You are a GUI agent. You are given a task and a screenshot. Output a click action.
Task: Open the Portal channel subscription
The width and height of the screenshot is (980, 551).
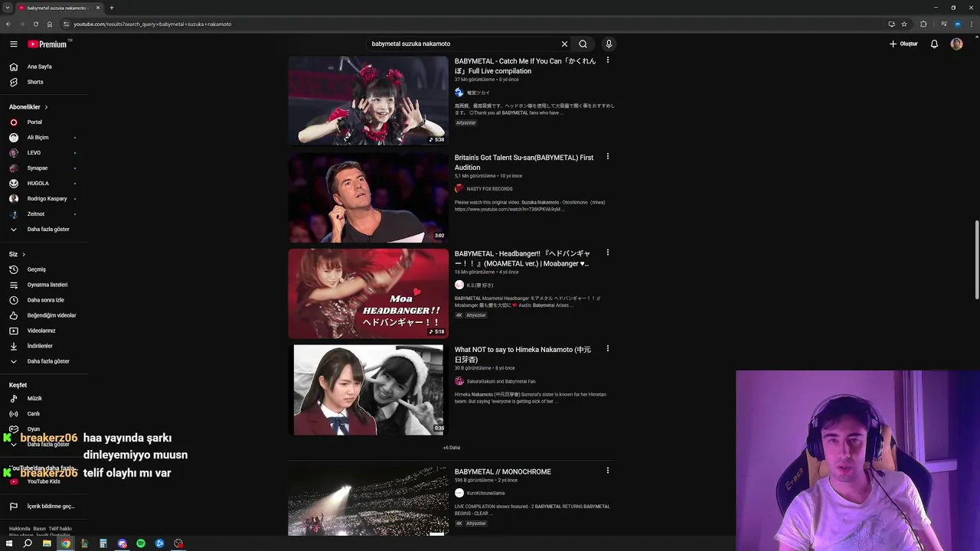click(x=44, y=122)
